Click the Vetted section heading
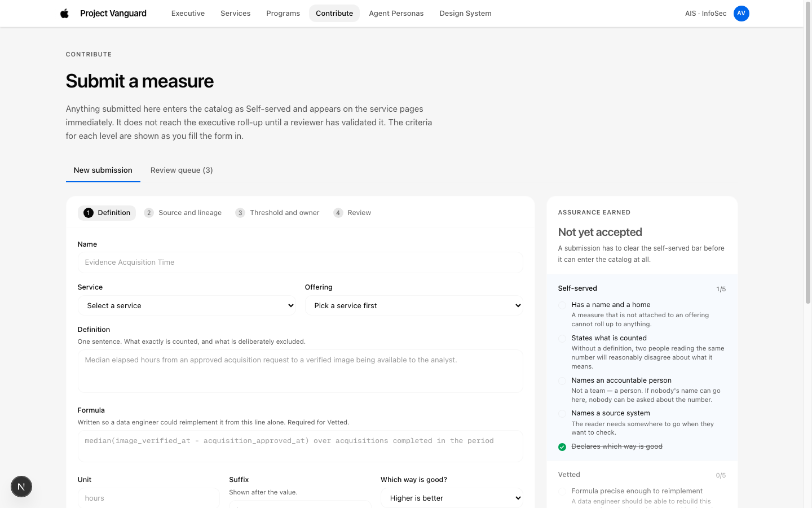812x508 pixels. [569, 475]
